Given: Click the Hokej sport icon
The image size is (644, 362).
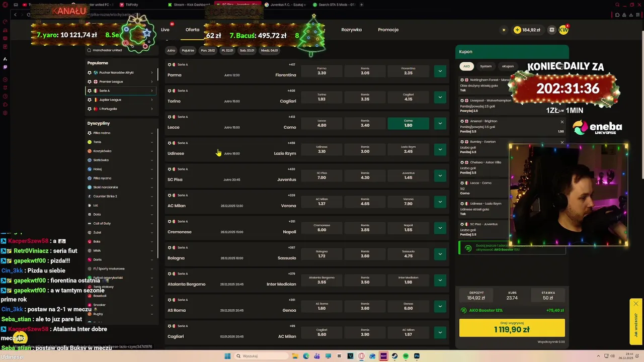Looking at the screenshot, I should [x=90, y=169].
